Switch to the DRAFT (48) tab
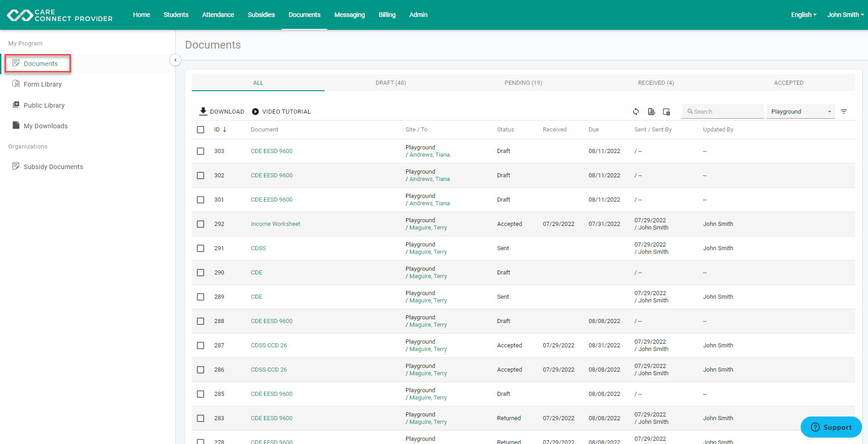 (391, 83)
